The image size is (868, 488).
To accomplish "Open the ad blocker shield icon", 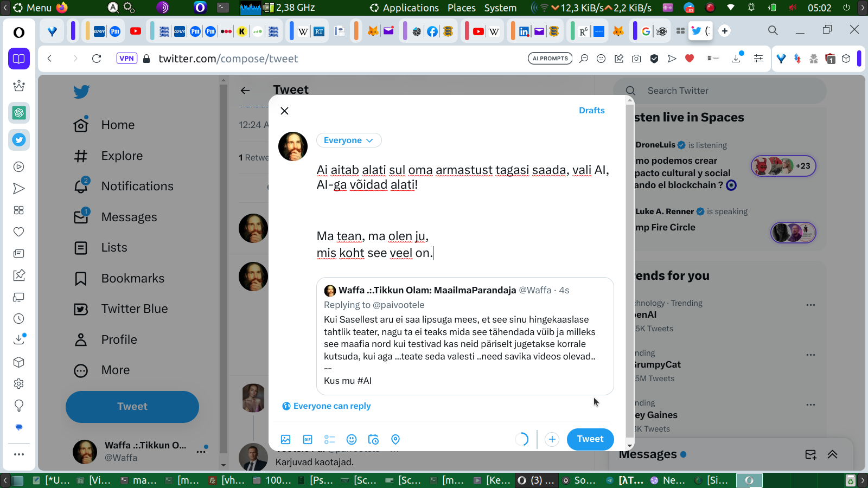I will 654,59.
